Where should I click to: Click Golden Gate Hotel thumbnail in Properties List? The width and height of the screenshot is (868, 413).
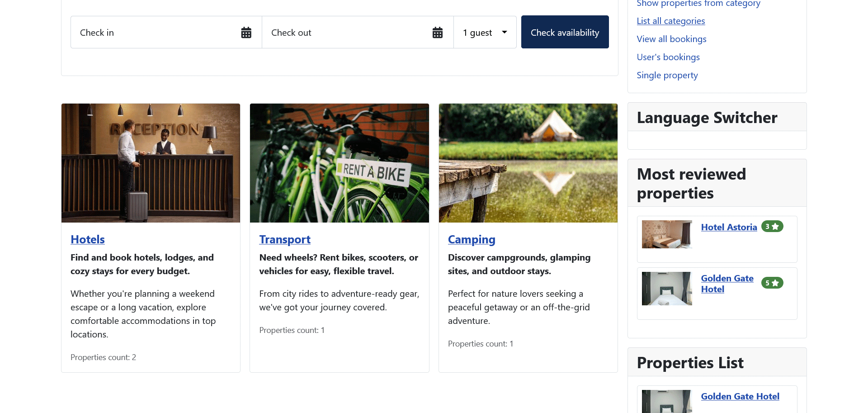pos(667,401)
